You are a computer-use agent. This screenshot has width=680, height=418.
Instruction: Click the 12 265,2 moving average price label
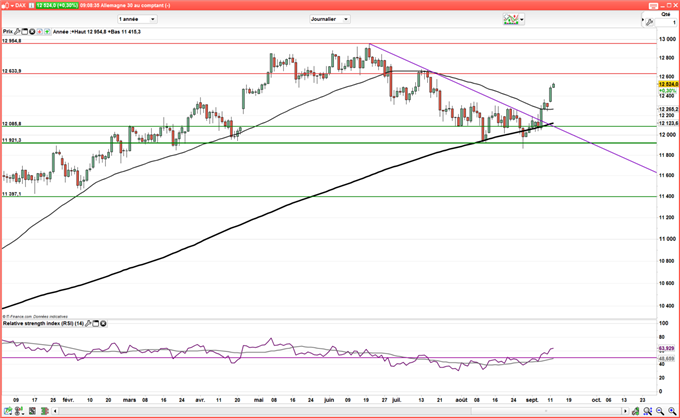coord(668,109)
